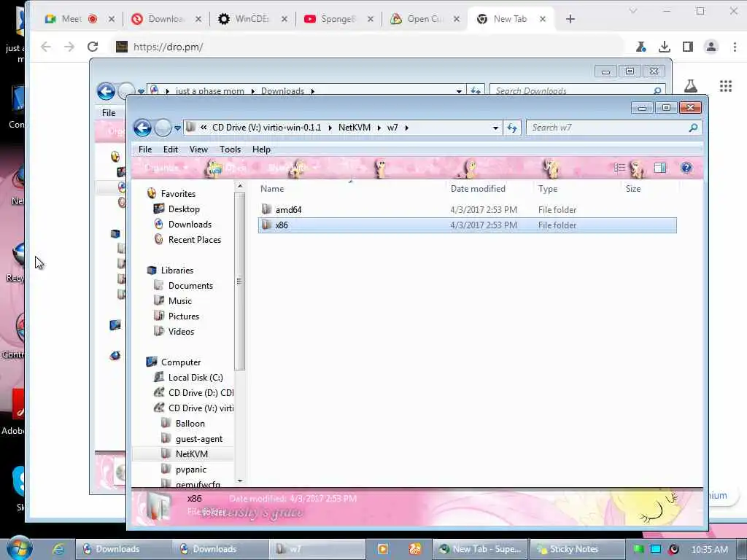The width and height of the screenshot is (747, 560).
Task: Open browser three-dot menu
Action: 735,47
